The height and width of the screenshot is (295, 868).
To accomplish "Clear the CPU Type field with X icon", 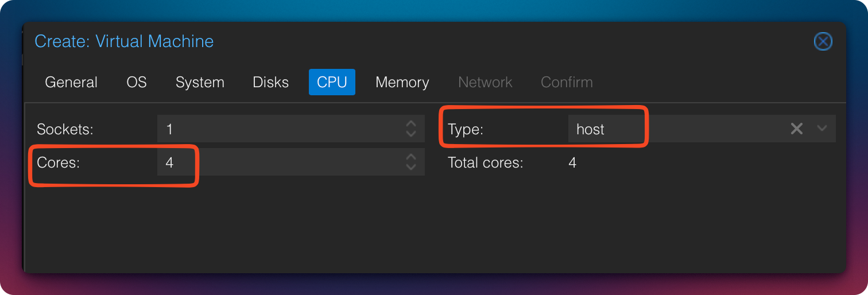I will tap(796, 129).
